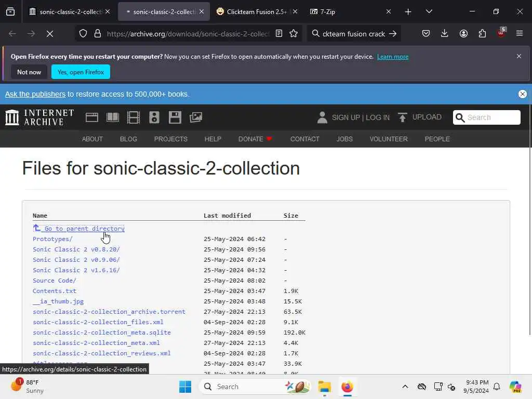Open HELP menu item
The width and height of the screenshot is (532, 399).
point(212,139)
